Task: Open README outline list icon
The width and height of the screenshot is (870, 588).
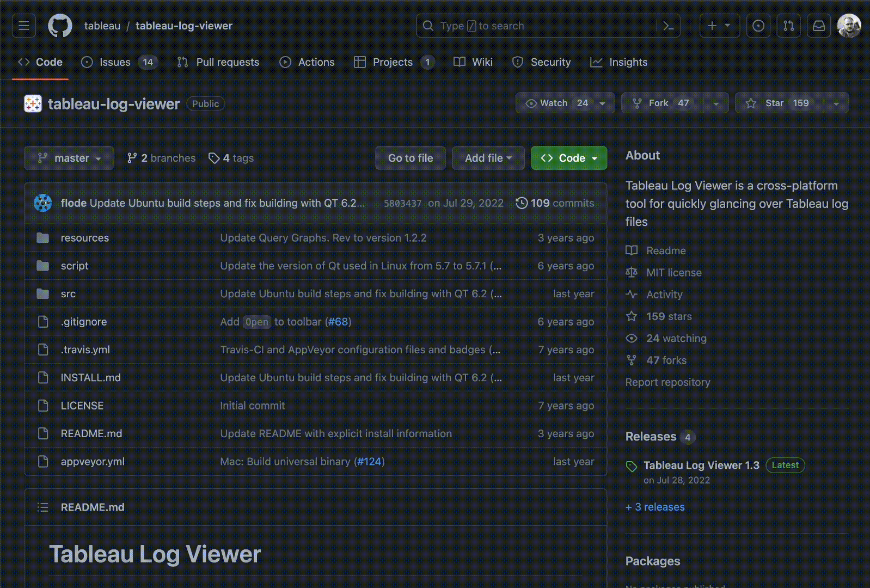Action: (42, 507)
